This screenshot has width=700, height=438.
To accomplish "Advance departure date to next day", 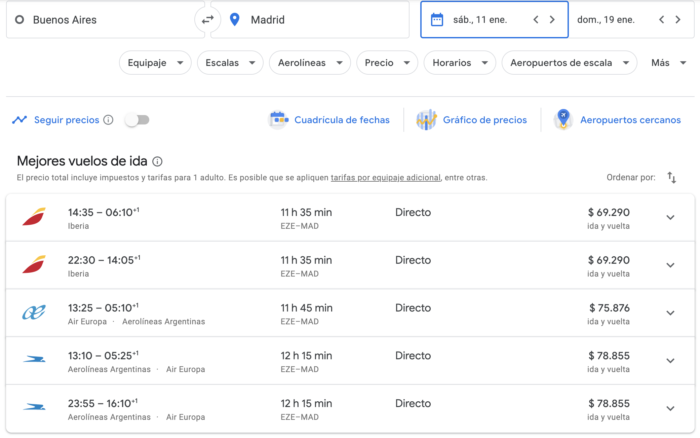I will pyautogui.click(x=552, y=19).
